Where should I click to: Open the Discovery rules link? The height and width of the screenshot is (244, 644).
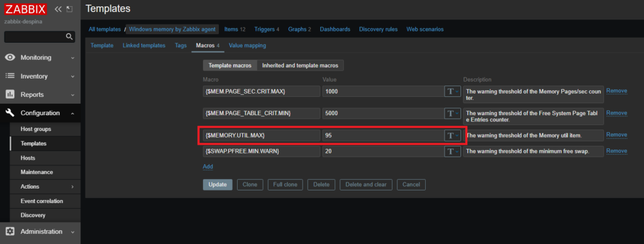[x=378, y=29]
